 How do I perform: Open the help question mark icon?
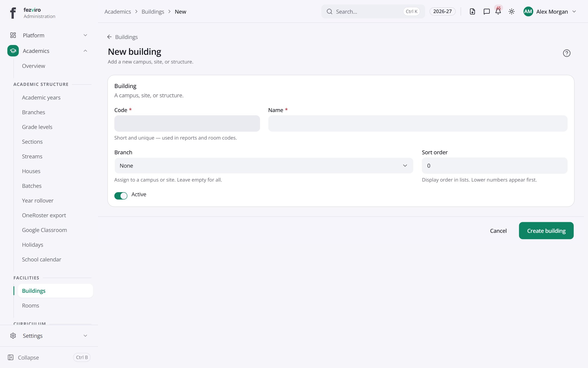pyautogui.click(x=566, y=53)
